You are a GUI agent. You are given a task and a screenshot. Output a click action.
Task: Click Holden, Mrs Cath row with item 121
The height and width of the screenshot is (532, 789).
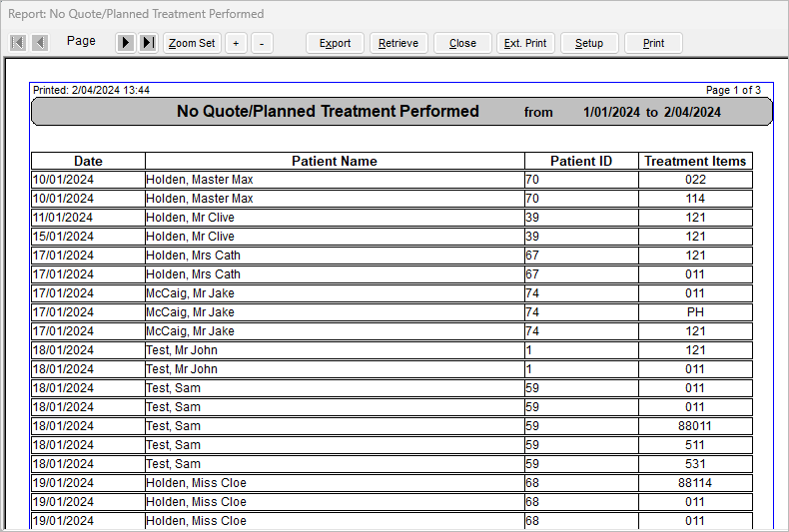[392, 256]
